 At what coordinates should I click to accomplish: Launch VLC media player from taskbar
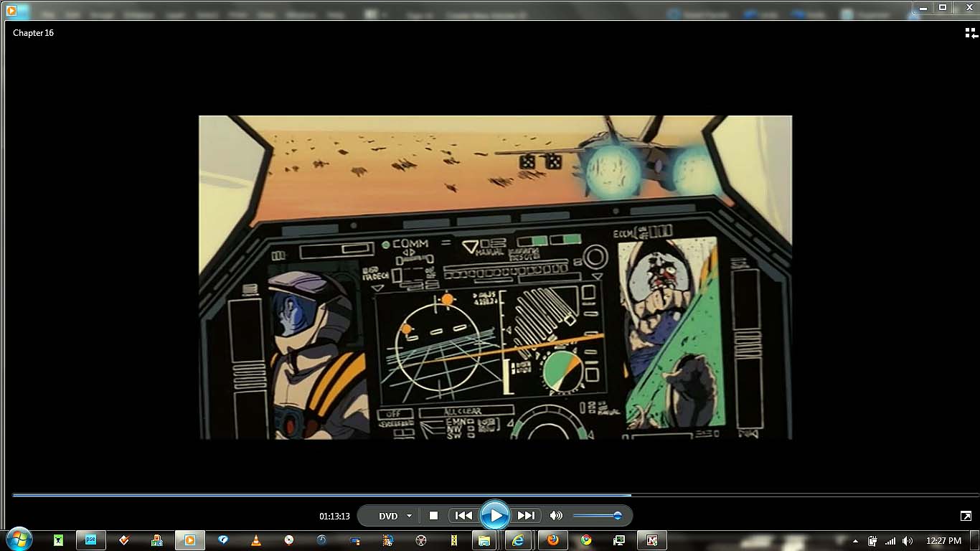click(256, 540)
